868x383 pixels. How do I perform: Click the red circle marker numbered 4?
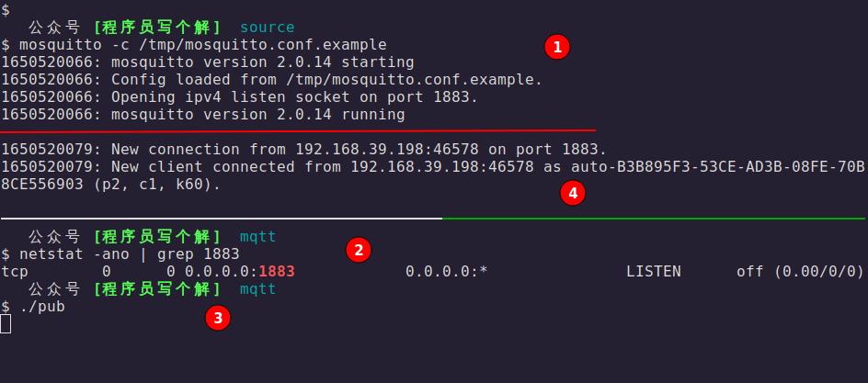pos(574,193)
